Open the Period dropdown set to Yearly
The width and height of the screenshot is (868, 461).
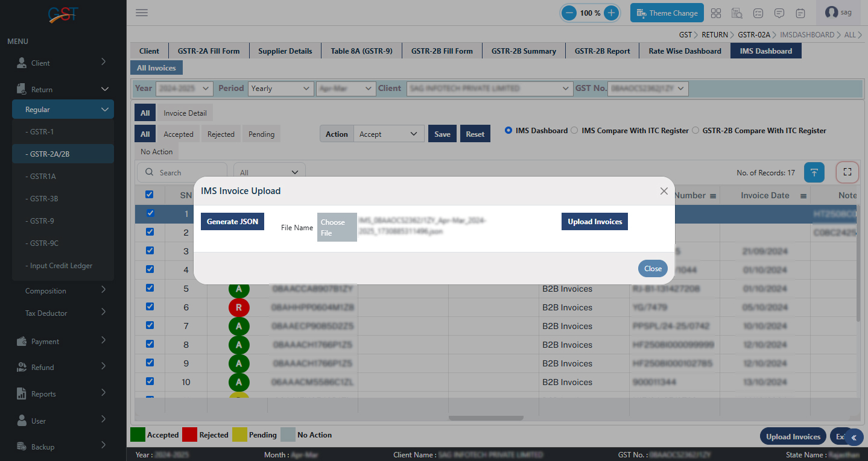[279, 89]
